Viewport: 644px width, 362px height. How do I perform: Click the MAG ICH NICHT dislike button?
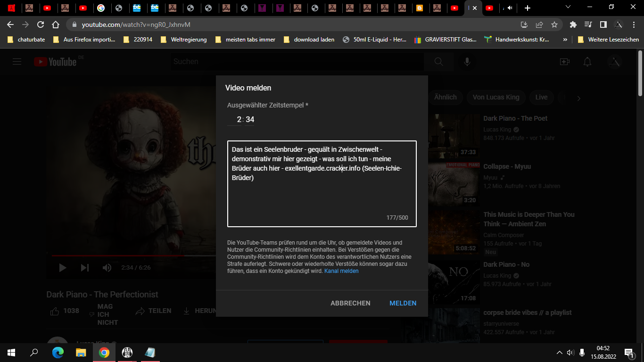tap(104, 314)
